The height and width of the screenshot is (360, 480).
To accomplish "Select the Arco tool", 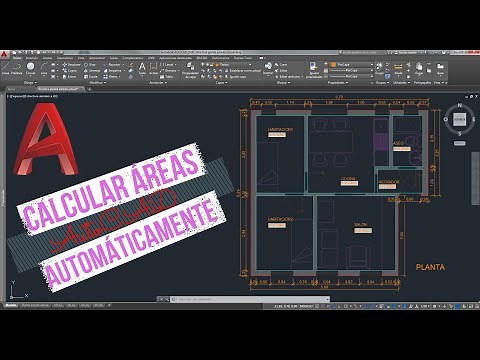I will pos(44,68).
